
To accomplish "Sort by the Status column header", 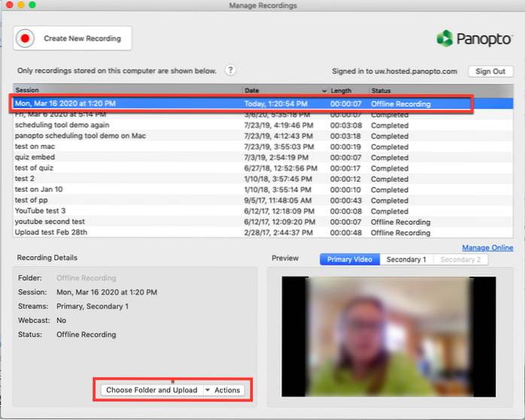I will (440, 90).
